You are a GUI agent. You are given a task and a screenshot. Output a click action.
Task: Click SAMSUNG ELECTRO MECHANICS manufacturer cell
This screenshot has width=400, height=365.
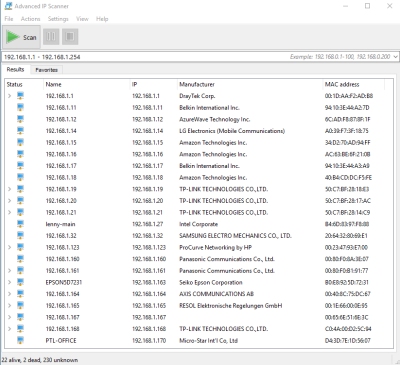(235, 236)
